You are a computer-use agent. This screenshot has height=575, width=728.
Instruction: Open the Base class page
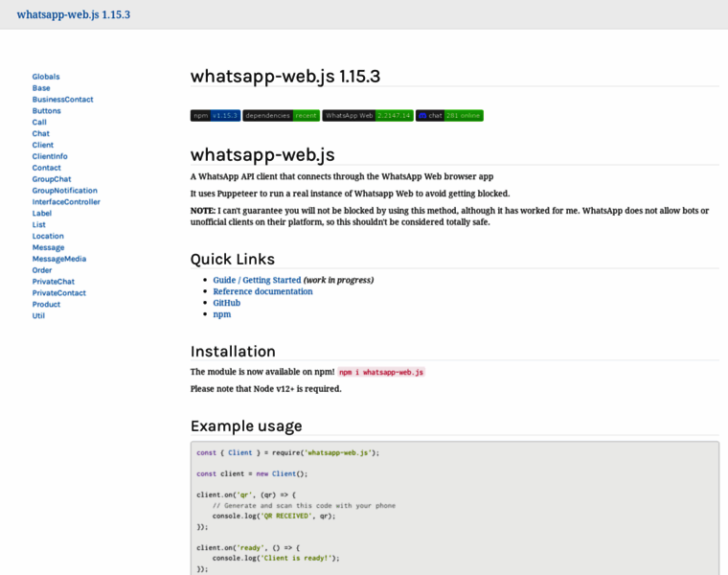(x=41, y=88)
